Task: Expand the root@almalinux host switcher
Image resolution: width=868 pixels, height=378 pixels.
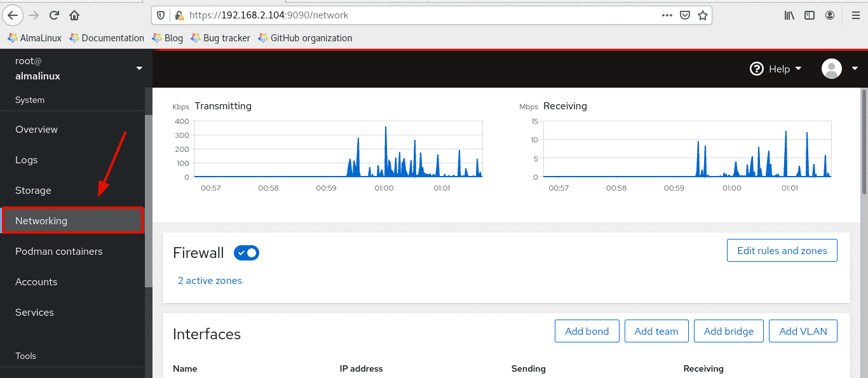Action: pyautogui.click(x=76, y=69)
